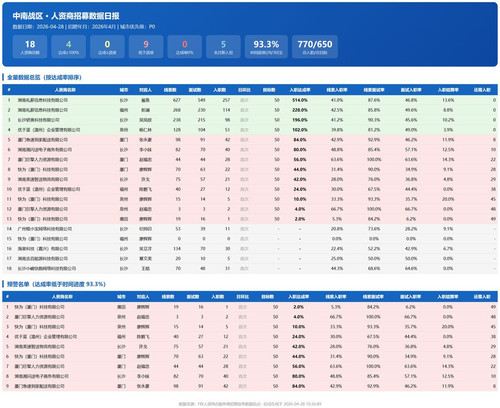Click the report title 中南战区·人资商招募数据日报
This screenshot has height=408, width=500.
point(66,16)
